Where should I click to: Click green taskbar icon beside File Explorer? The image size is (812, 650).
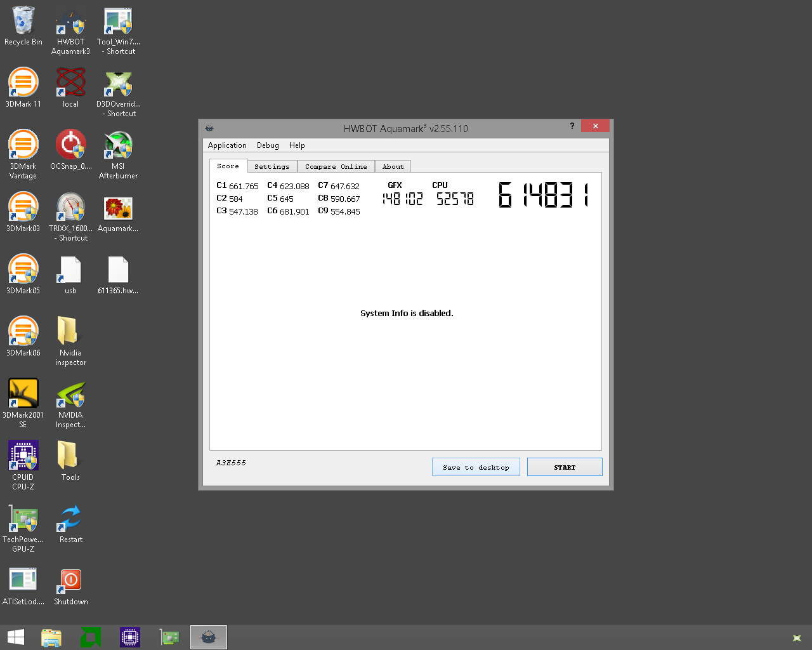(91, 637)
